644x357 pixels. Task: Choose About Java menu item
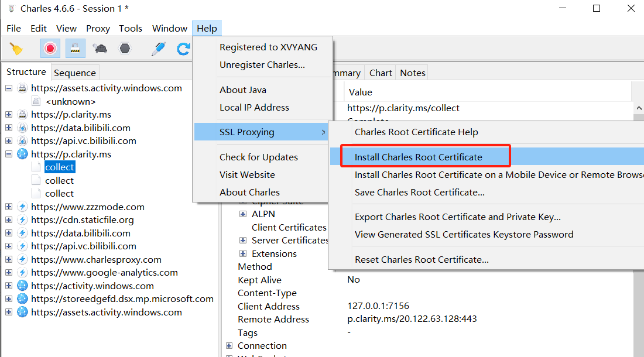243,90
